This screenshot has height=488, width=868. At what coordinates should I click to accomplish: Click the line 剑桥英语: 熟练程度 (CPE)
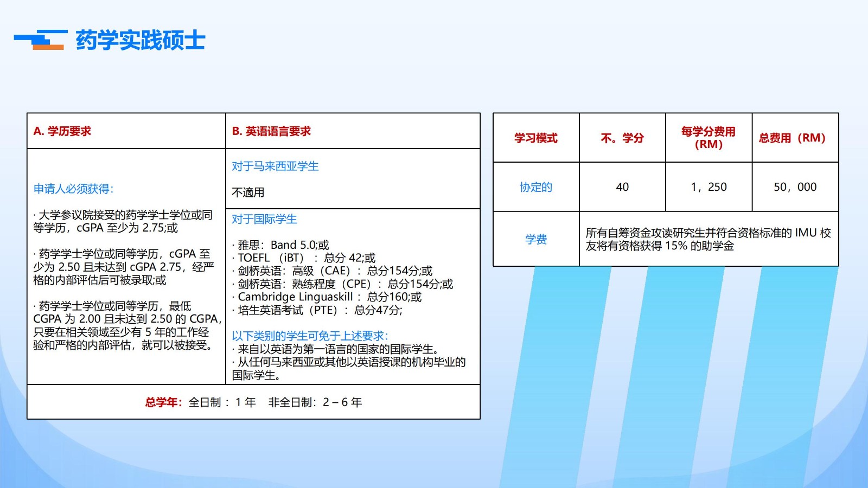pos(342,284)
